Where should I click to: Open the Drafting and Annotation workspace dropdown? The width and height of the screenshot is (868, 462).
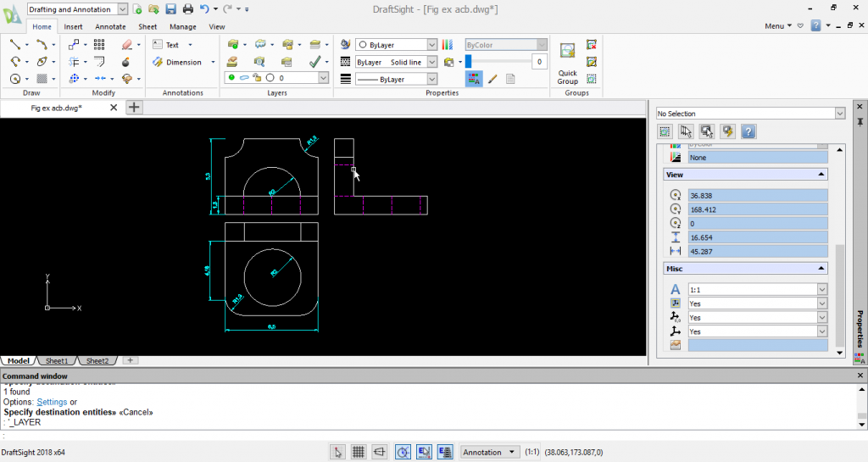point(123,8)
